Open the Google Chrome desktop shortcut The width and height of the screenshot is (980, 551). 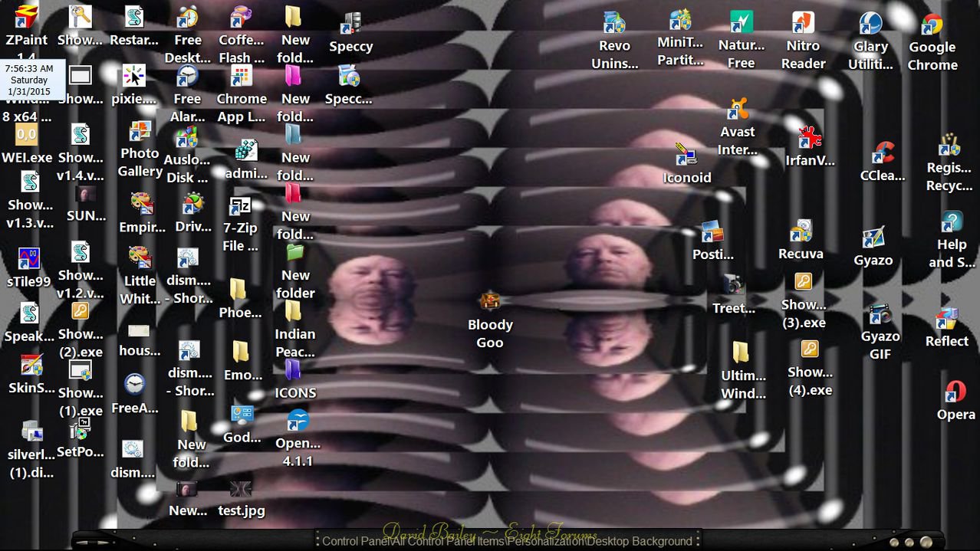pos(932,27)
